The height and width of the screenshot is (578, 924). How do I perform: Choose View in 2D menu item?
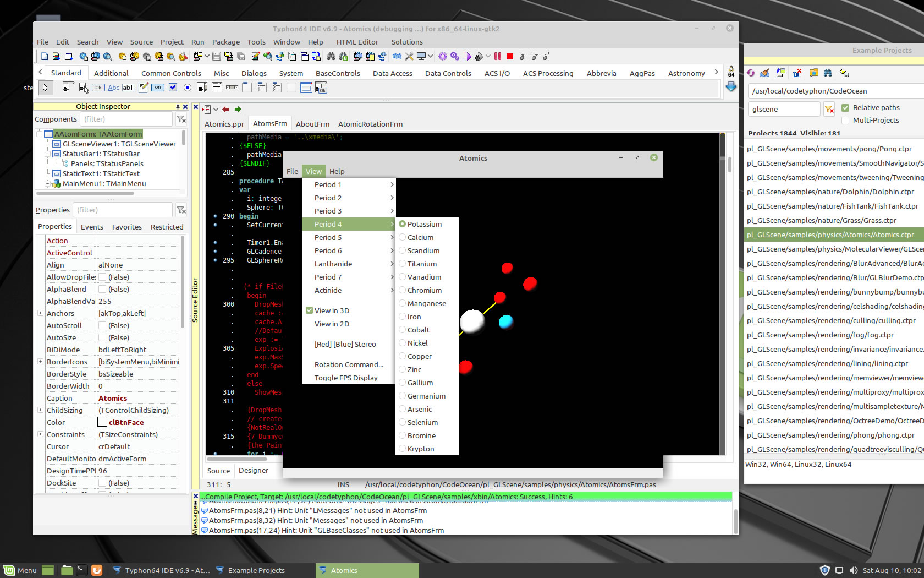click(349, 324)
